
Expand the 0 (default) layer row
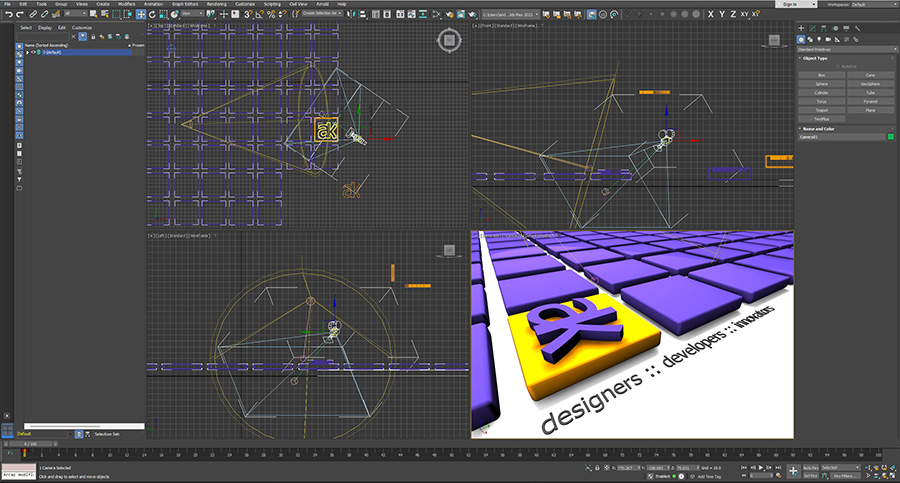click(28, 52)
